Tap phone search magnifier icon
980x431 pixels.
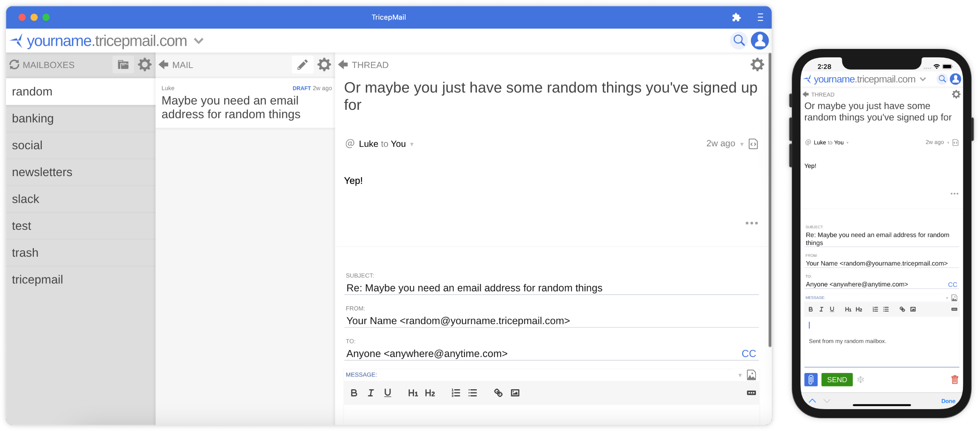coord(942,79)
